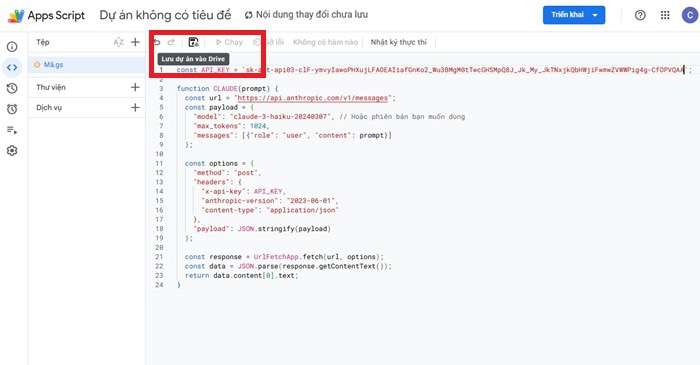Open the Editor code icon in sidebar
Image resolution: width=700 pixels, height=365 pixels.
tap(12, 67)
